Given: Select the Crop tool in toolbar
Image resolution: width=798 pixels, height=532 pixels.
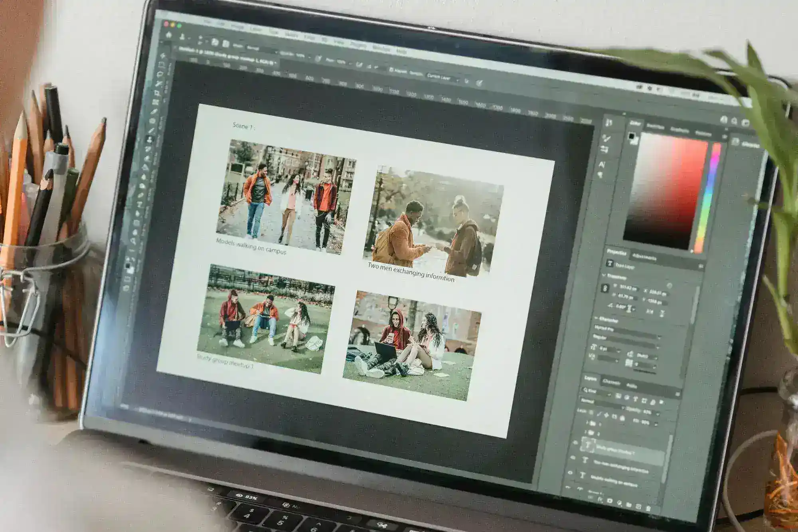Looking at the screenshot, I should (158, 93).
